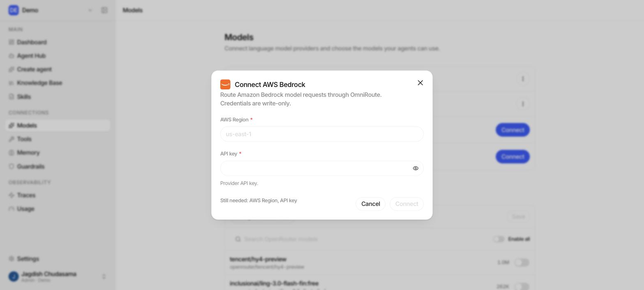Image resolution: width=644 pixels, height=290 pixels.
Task: Enable the tencent/hy4-preview model toggle
Action: point(522,263)
